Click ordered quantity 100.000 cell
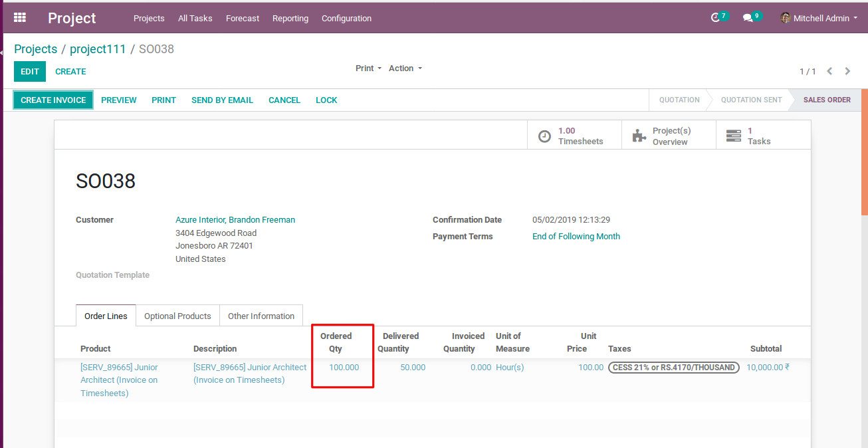The image size is (868, 448). [x=344, y=368]
